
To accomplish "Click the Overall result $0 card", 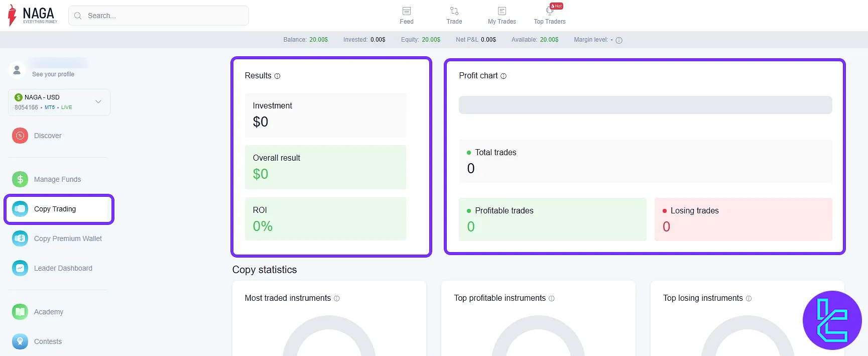I will (325, 167).
